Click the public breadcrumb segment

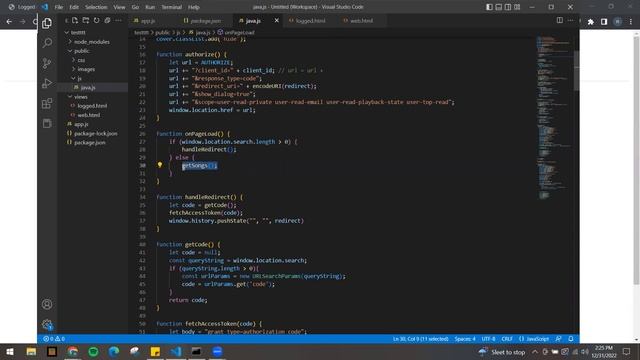(162, 32)
